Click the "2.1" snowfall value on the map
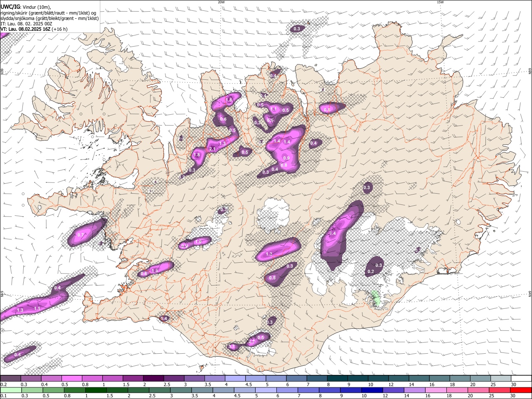 [x=212, y=149]
